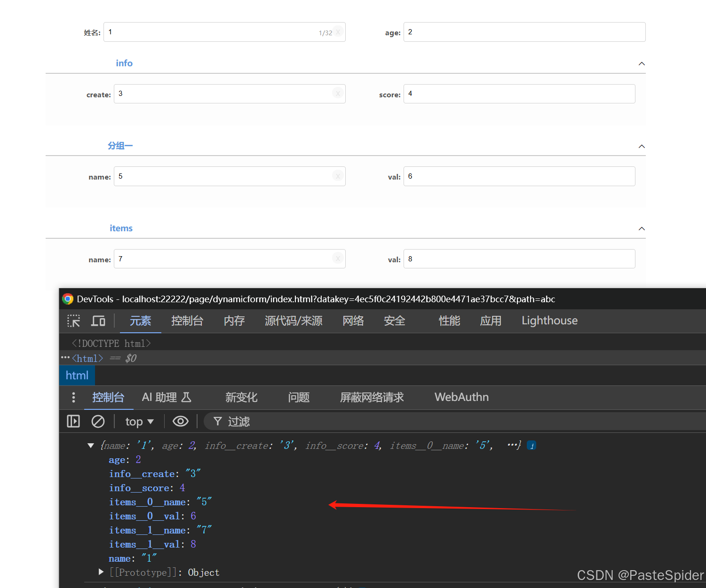Collapse the 分组一 section chevron
The width and height of the screenshot is (706, 588).
tap(642, 146)
